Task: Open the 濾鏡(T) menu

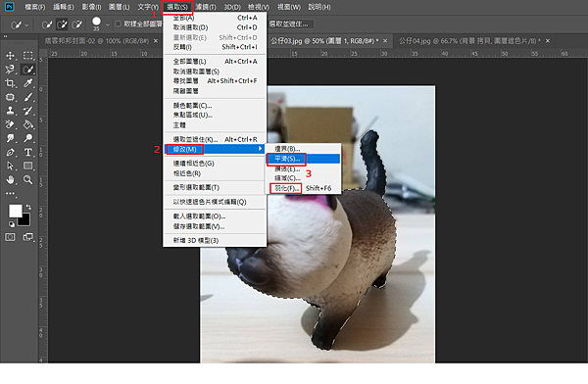Action: point(206,7)
